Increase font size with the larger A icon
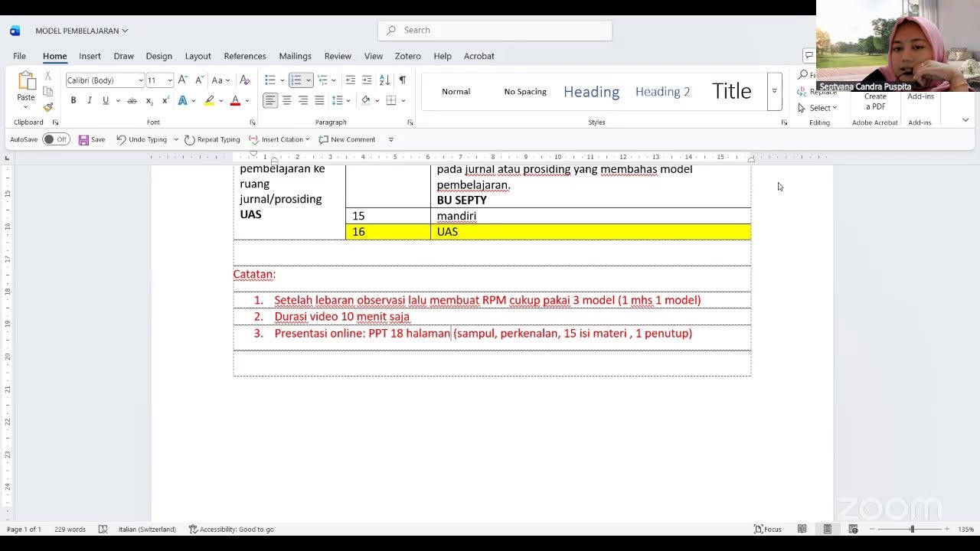 (183, 80)
